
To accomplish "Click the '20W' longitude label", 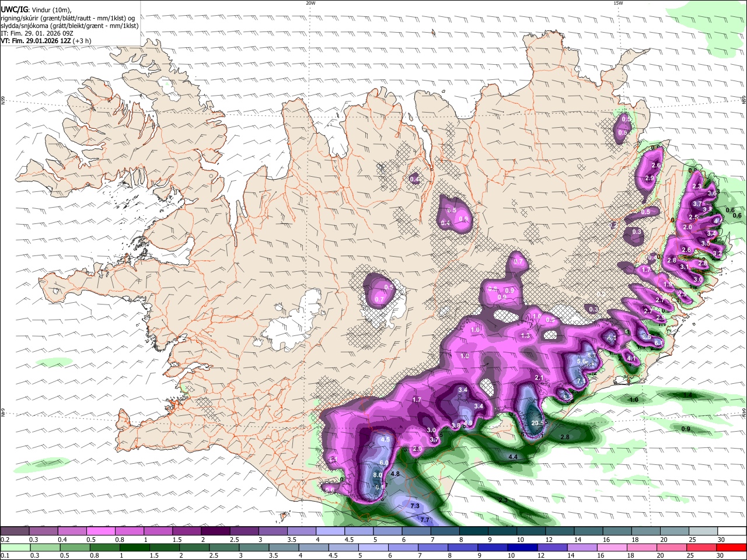I will click(310, 3).
